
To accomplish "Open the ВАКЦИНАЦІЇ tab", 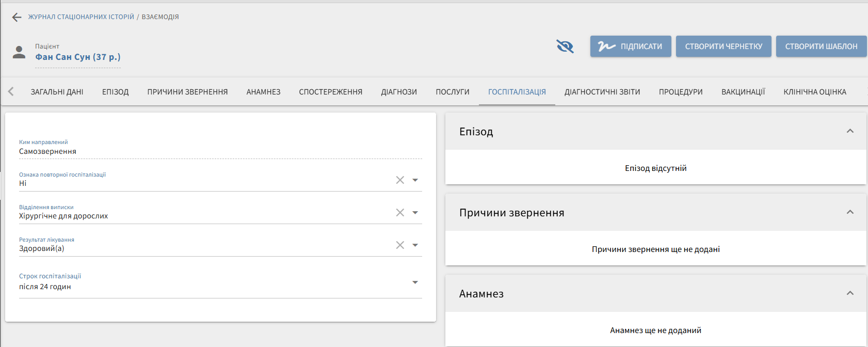I will (x=743, y=92).
